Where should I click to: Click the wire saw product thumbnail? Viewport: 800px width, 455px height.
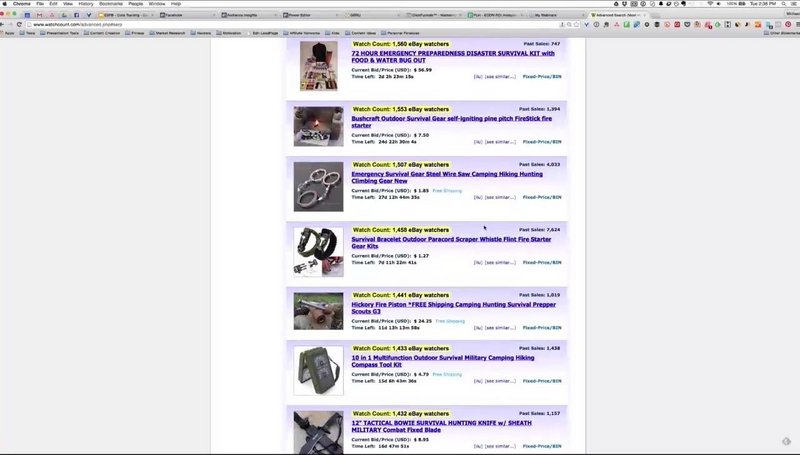point(318,187)
